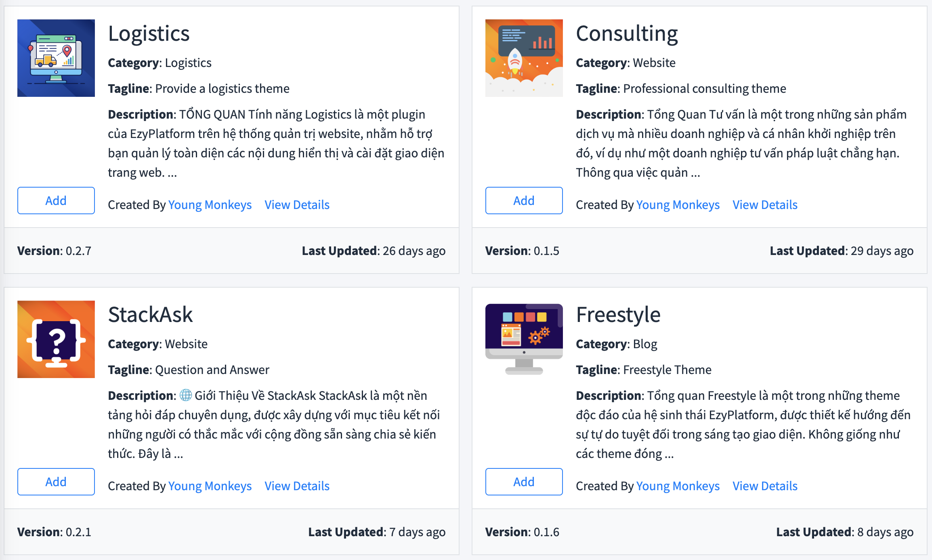This screenshot has height=560, width=932.
Task: Click the Consulting card title
Action: pyautogui.click(x=627, y=33)
